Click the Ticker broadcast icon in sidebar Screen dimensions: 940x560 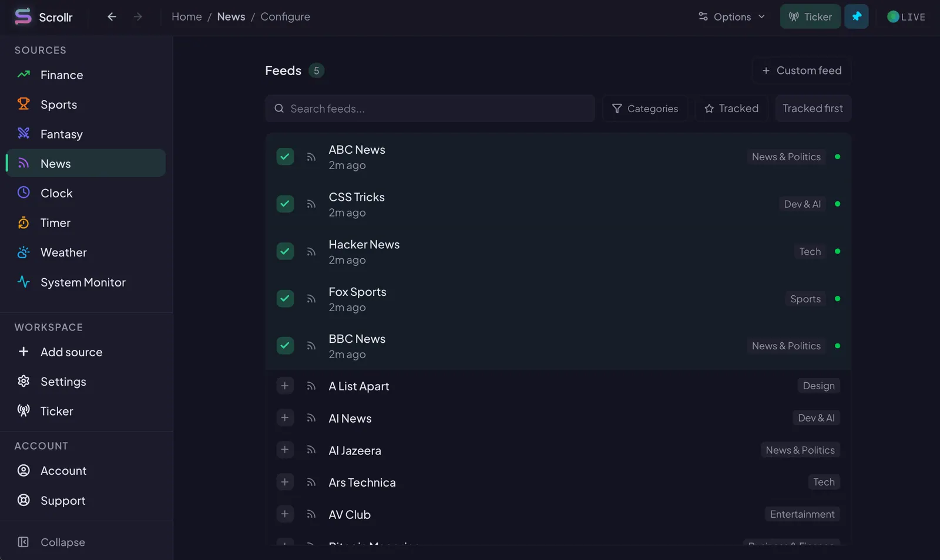(23, 410)
